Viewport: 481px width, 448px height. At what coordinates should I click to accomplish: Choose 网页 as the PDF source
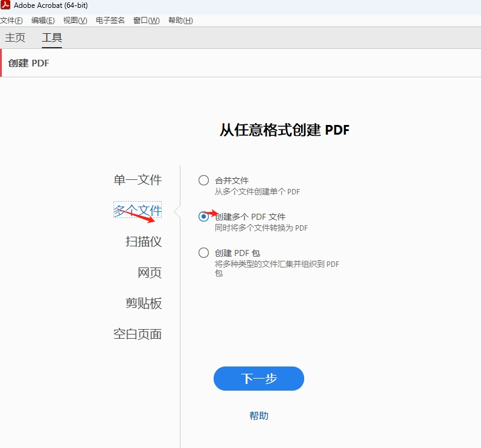pyautogui.click(x=150, y=273)
